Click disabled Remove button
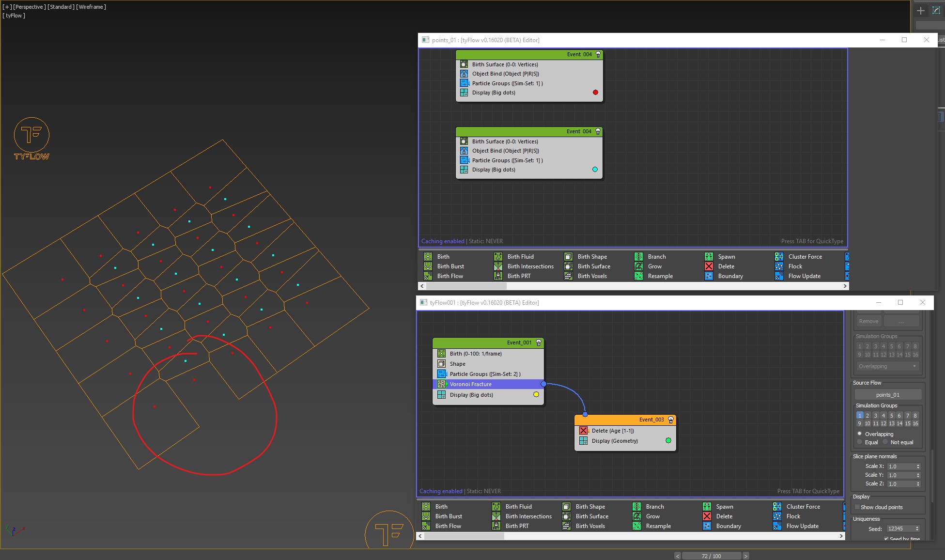945x560 pixels. point(868,321)
